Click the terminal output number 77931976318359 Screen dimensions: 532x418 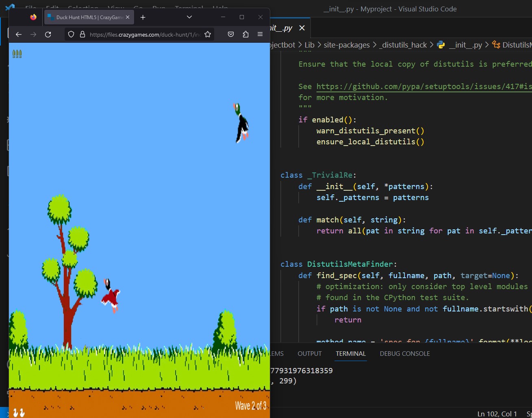coord(301,370)
